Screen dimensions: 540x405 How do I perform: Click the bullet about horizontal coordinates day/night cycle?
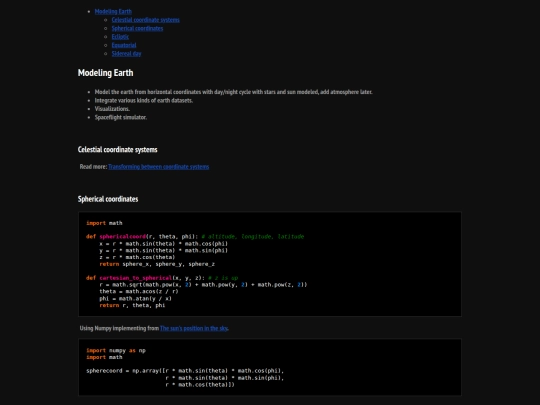pyautogui.click(x=233, y=92)
